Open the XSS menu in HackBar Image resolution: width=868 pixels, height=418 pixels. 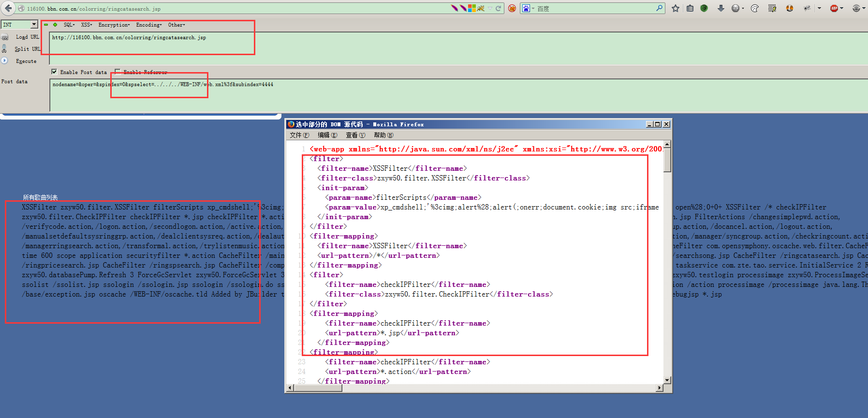tap(87, 25)
